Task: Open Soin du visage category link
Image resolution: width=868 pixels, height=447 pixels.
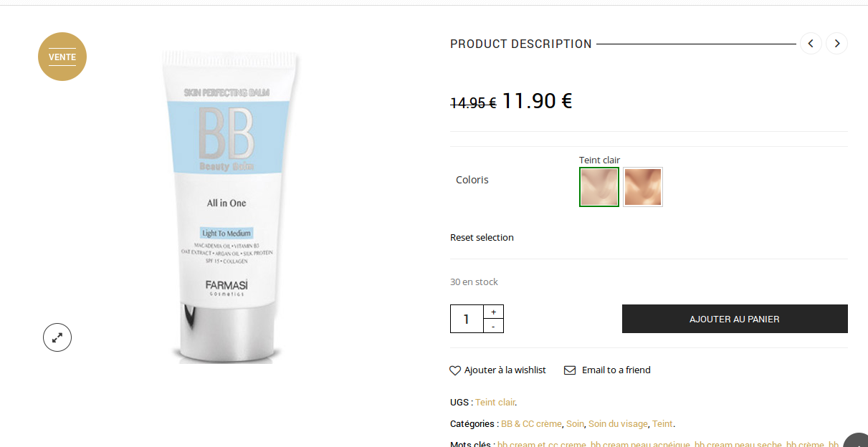Action: tap(618, 424)
